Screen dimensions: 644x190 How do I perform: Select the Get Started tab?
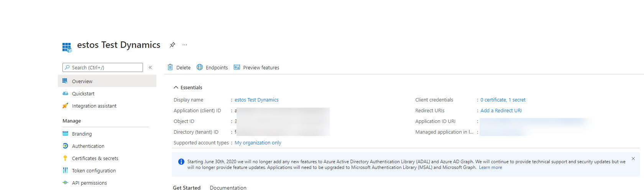coord(187,187)
